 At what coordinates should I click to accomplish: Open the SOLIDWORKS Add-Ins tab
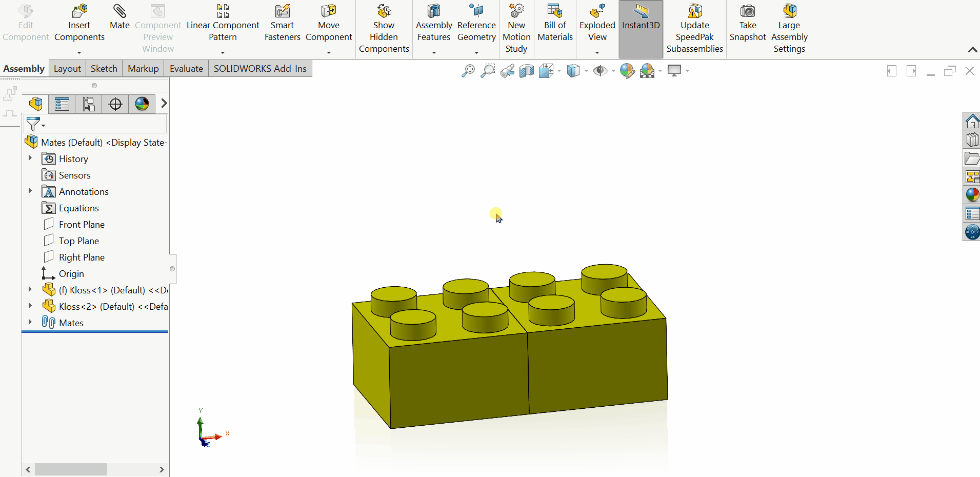260,69
